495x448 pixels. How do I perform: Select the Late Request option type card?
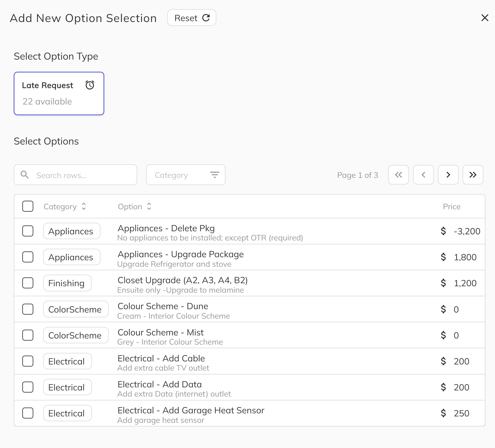[59, 93]
